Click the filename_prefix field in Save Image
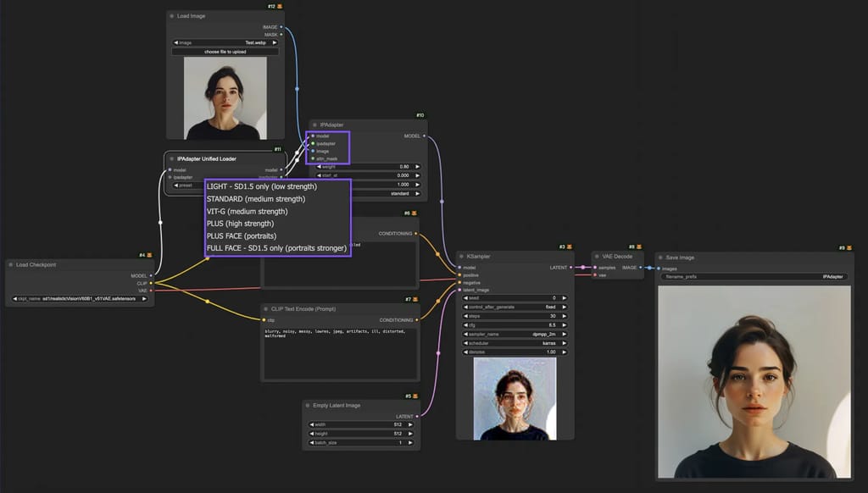The width and height of the screenshot is (868, 493). 754,277
